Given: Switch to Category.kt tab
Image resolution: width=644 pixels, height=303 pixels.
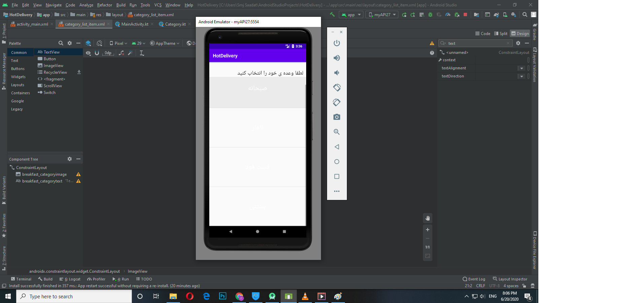Looking at the screenshot, I should click(175, 24).
